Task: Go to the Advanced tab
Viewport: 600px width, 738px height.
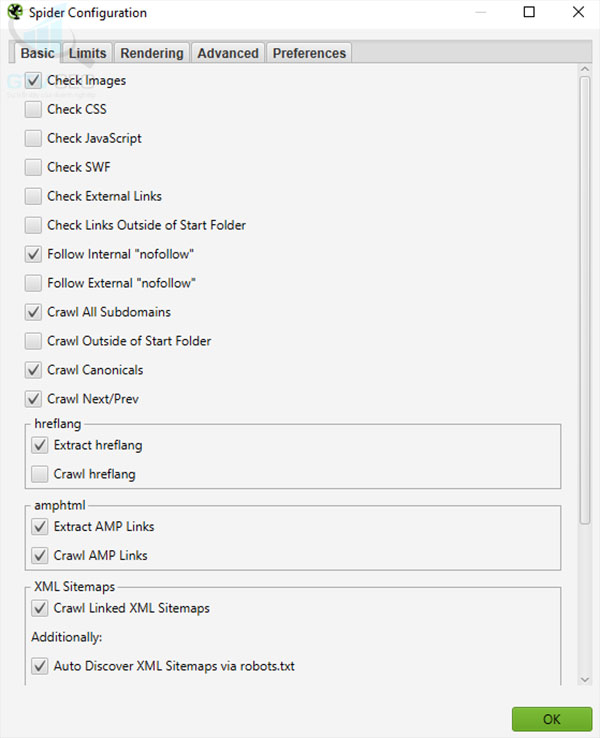Action: (x=228, y=53)
